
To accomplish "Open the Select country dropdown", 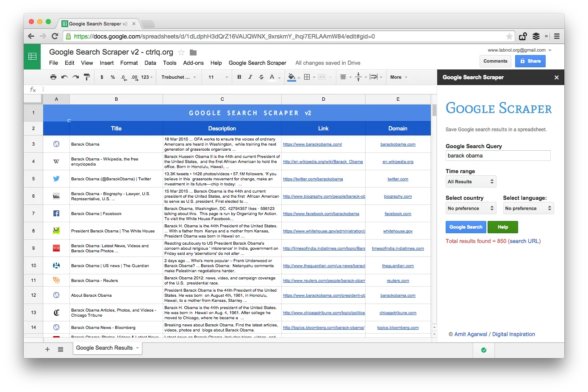I will pos(471,208).
